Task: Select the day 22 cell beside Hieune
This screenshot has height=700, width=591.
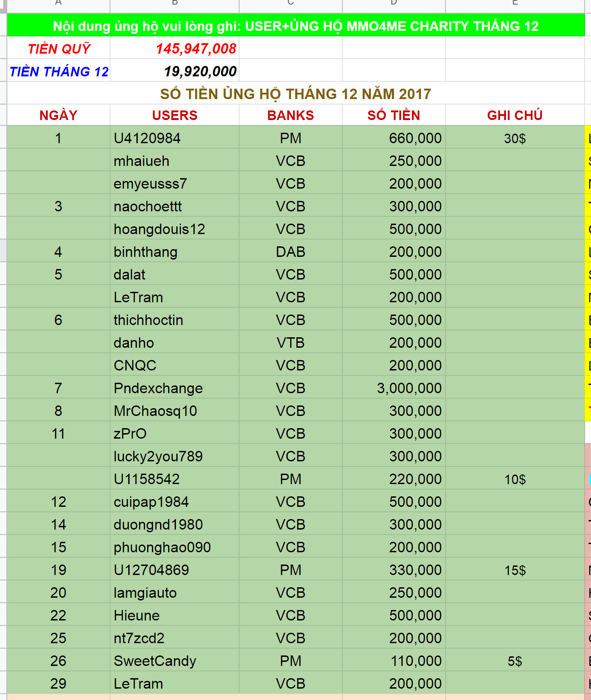Action: tap(58, 615)
